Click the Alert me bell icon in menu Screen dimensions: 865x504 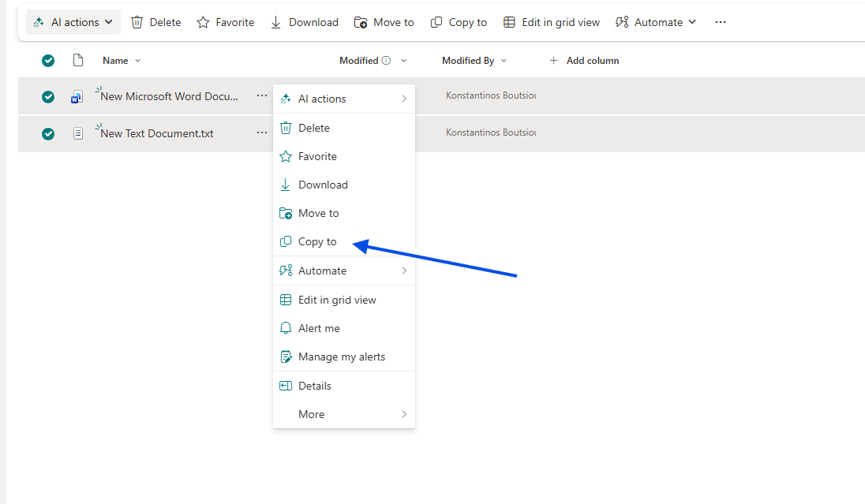click(x=286, y=328)
